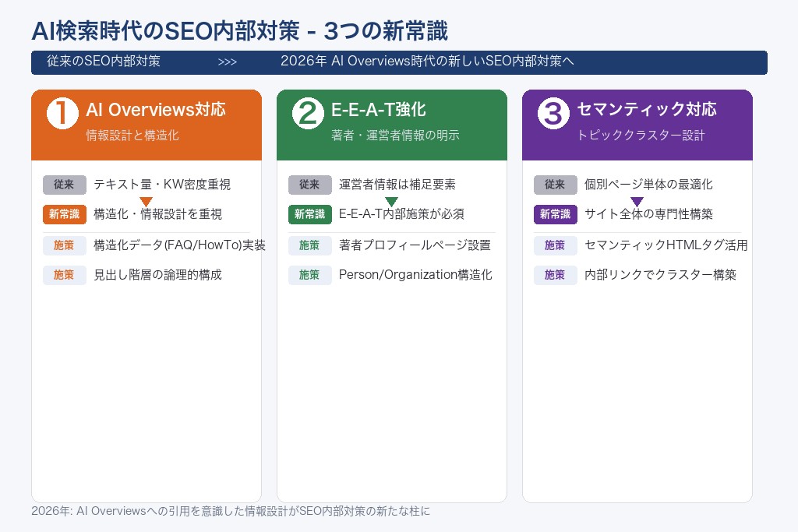Expand the AI Overviews対応 card header
This screenshot has height=532, width=798.
click(147, 125)
